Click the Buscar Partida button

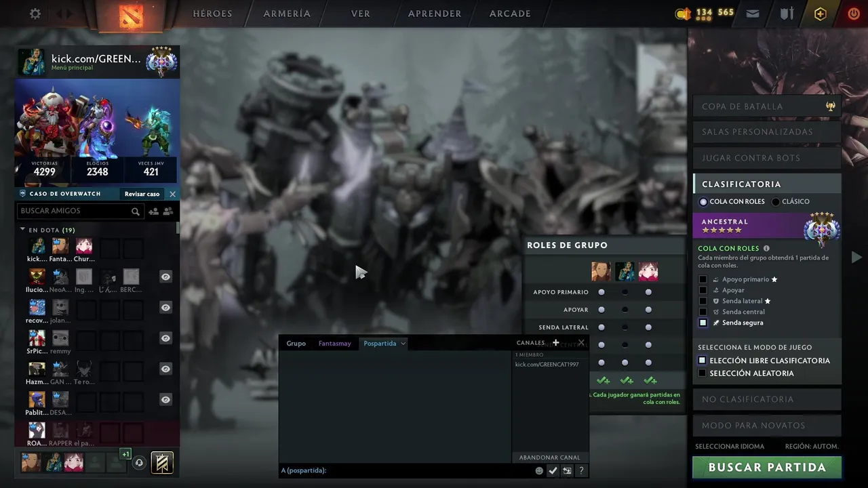pyautogui.click(x=767, y=468)
